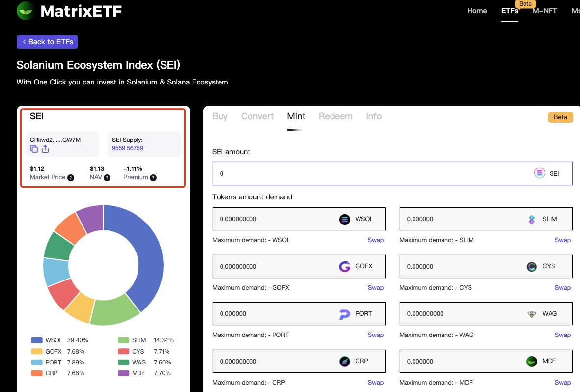
Task: Focus the GOFX amount field
Action: tap(299, 266)
